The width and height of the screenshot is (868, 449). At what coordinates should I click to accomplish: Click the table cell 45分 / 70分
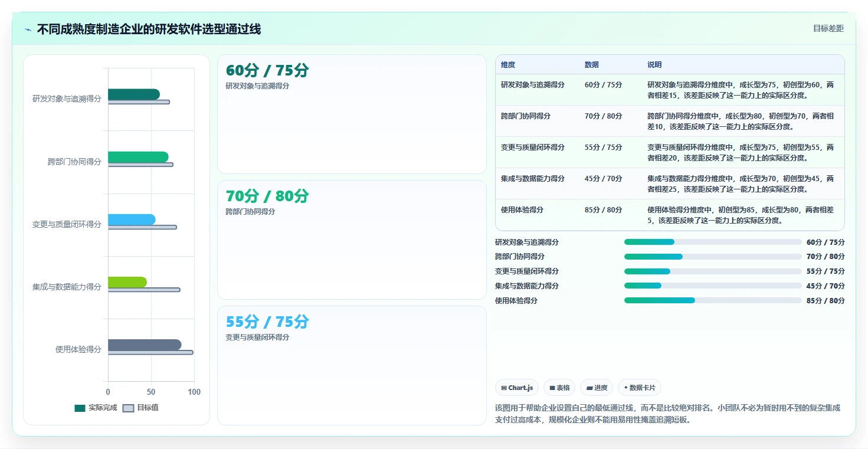(x=603, y=179)
